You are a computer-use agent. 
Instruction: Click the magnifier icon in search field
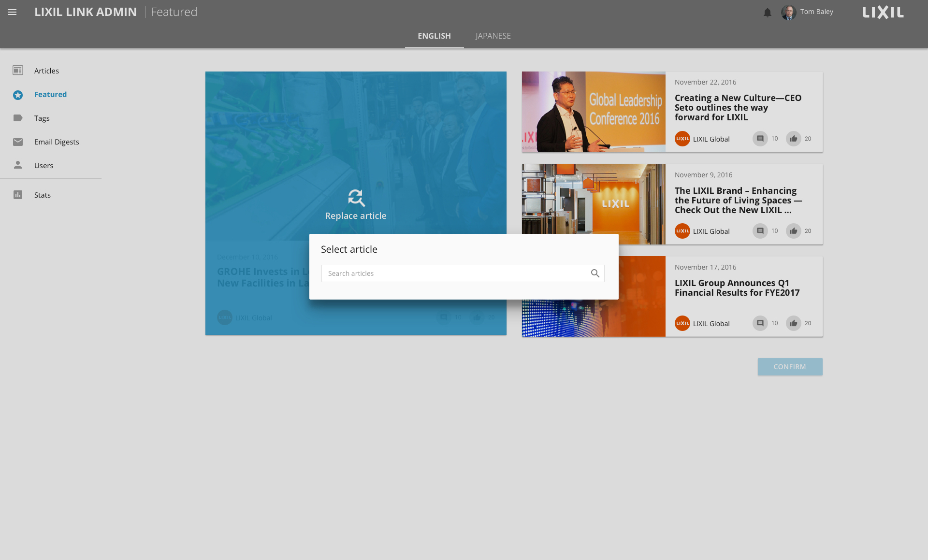pyautogui.click(x=595, y=273)
